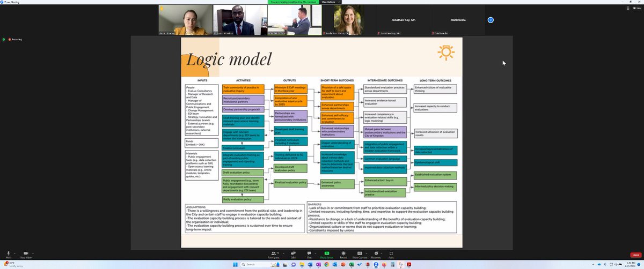Screen dimensions: 644x269
Task: Open the Windows Start menu
Action: pyautogui.click(x=235, y=264)
